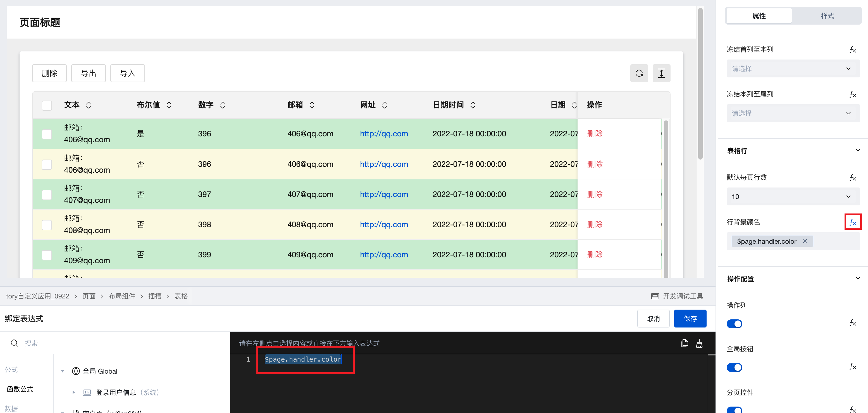
Task: Click 保存 to save expression
Action: pyautogui.click(x=690, y=319)
